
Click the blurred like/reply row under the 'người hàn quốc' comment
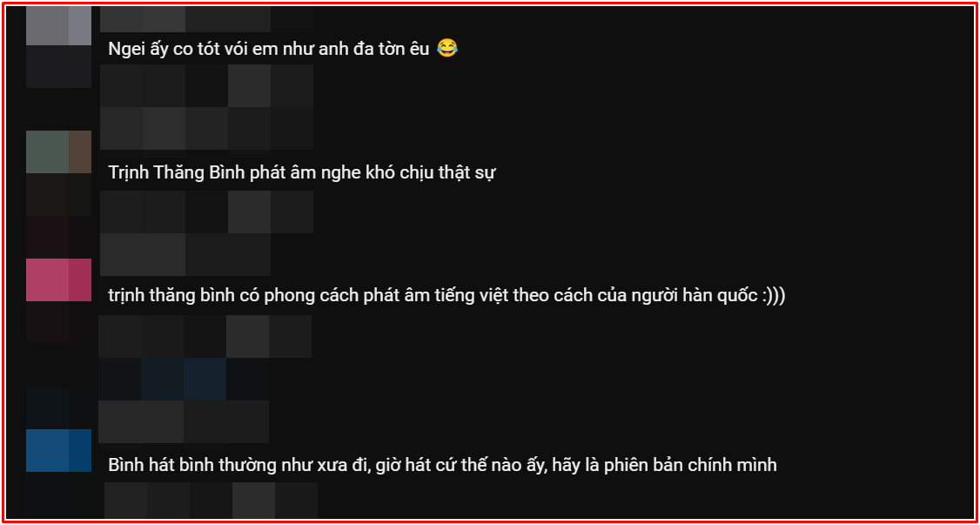(205, 336)
